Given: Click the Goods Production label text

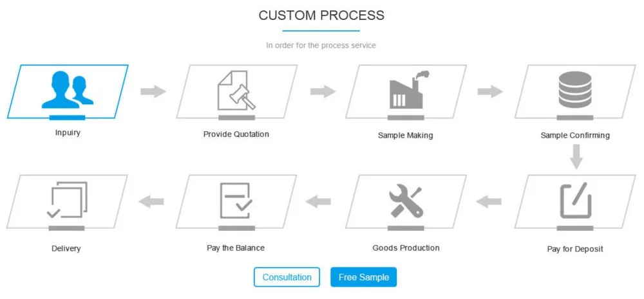Looking at the screenshot, I should point(406,248).
